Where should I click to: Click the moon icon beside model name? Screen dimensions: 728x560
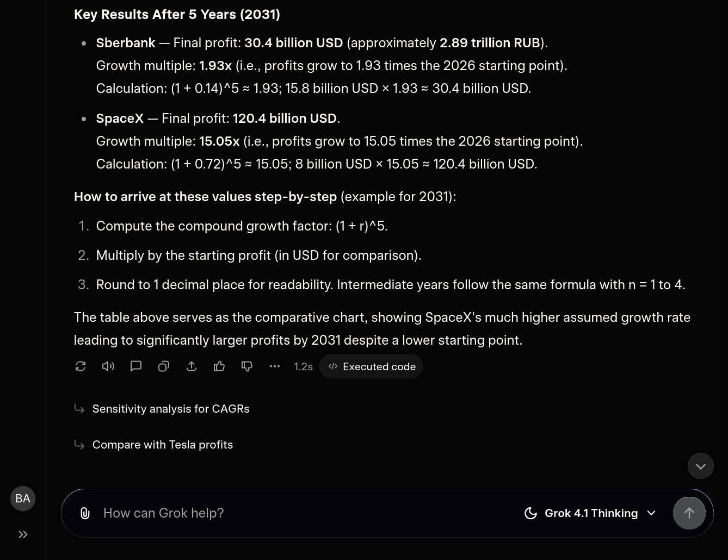coord(530,513)
